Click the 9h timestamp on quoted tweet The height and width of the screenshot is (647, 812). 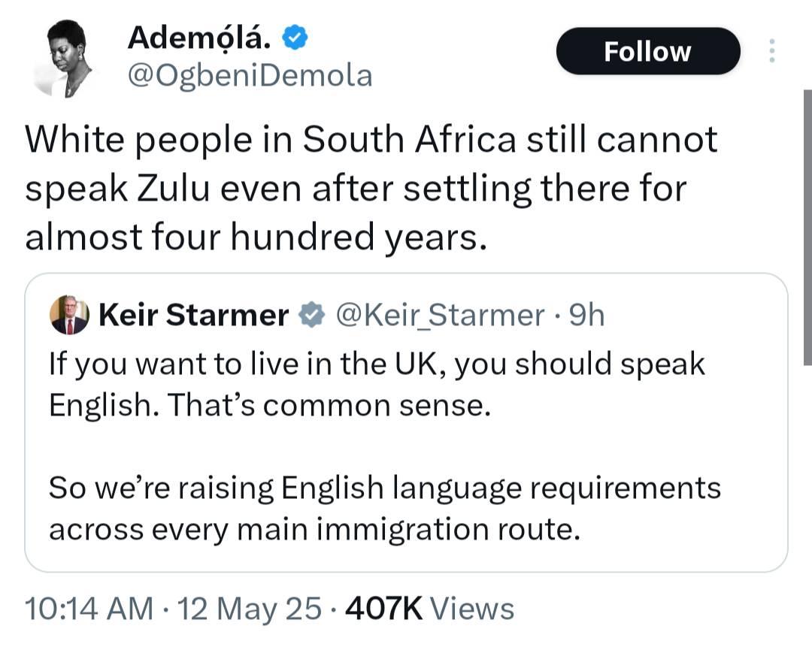click(x=586, y=315)
